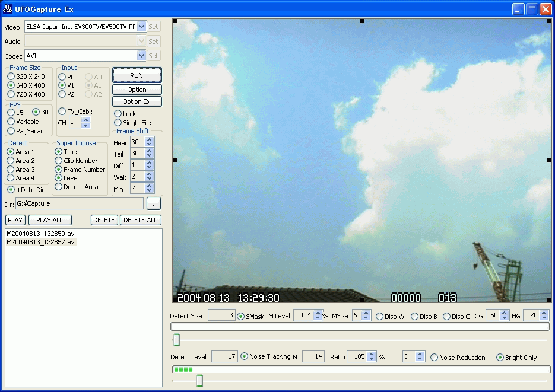The image size is (555, 392).
Task: Increase the HG value
Action: [544, 313]
